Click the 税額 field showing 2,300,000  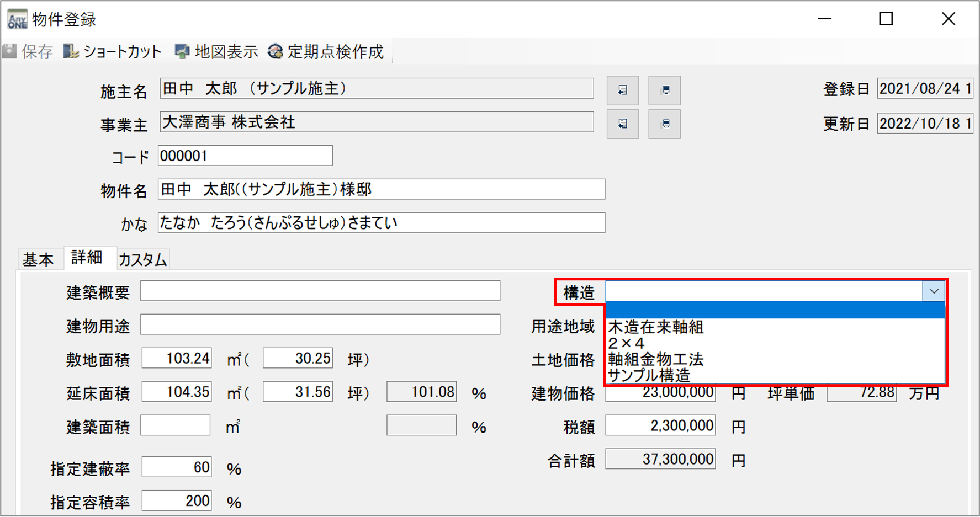[x=660, y=426]
